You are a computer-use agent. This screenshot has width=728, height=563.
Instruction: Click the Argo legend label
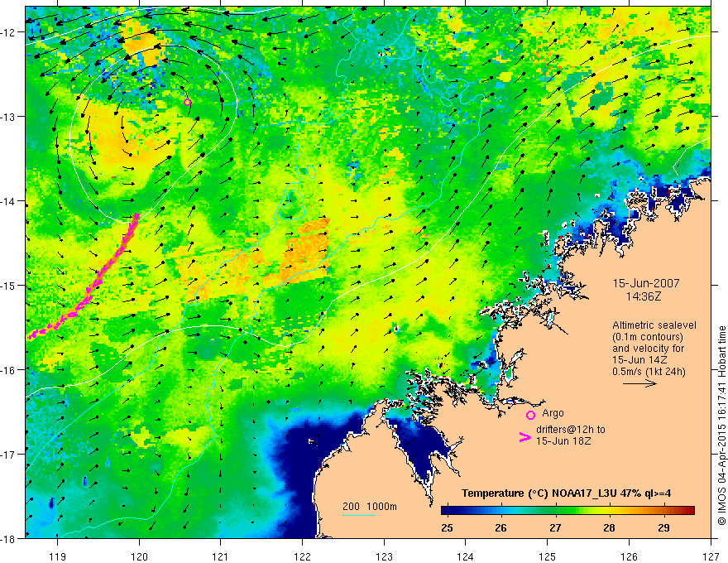(553, 413)
